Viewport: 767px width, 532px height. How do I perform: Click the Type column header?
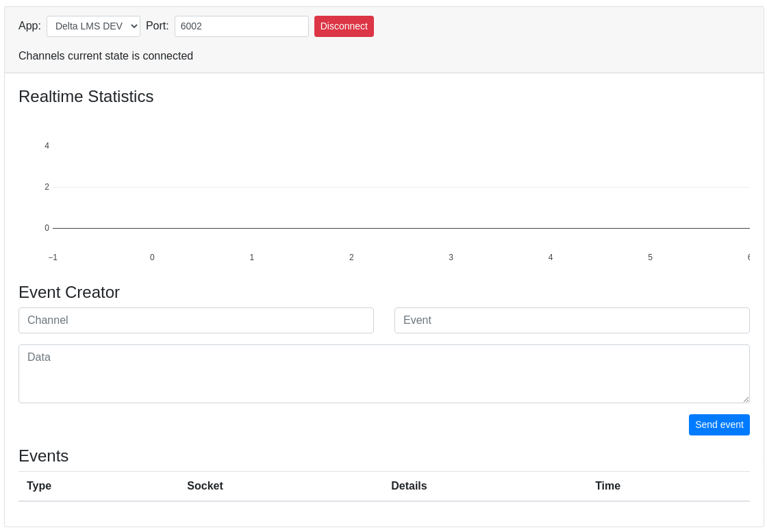39,485
